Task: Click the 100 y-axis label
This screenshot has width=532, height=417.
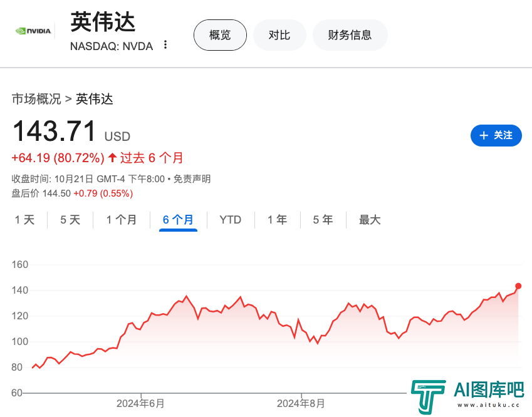Action: point(20,341)
